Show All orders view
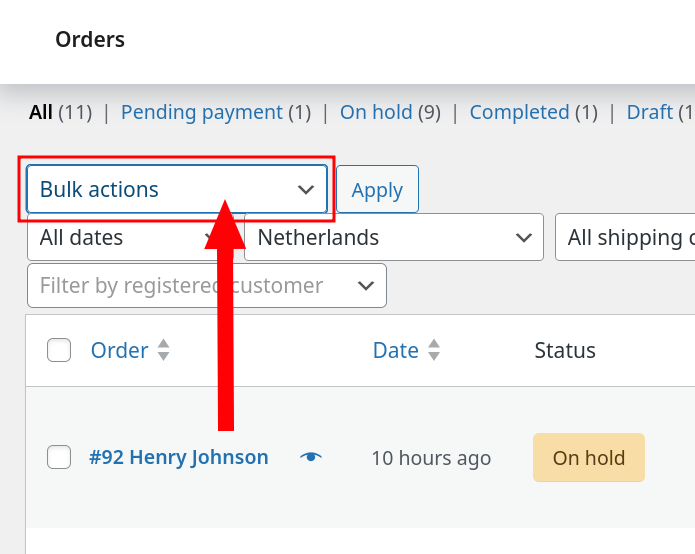Image resolution: width=695 pixels, height=554 pixels. pyautogui.click(x=41, y=112)
